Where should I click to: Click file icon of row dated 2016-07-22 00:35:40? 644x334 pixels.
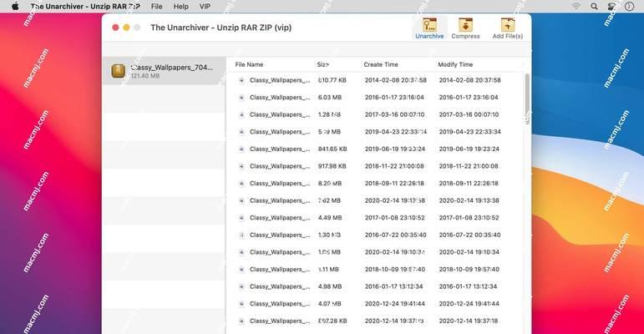click(241, 235)
